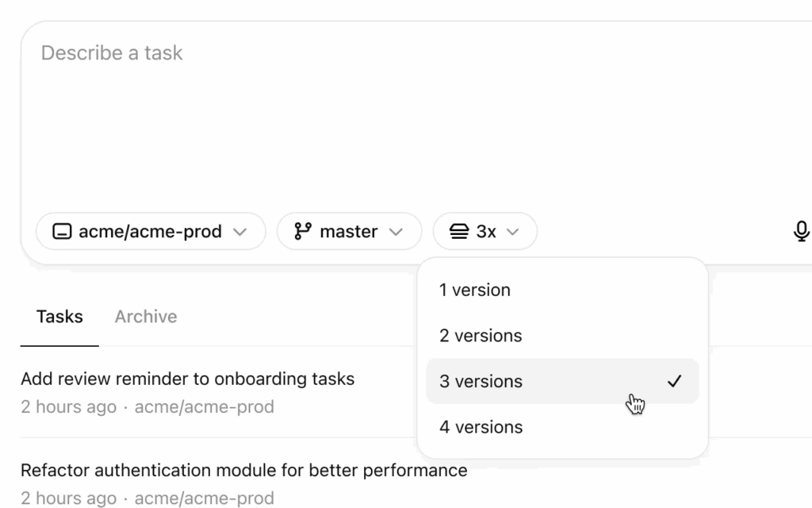Click the git branch icon beside master
The height and width of the screenshot is (508, 812).
303,231
